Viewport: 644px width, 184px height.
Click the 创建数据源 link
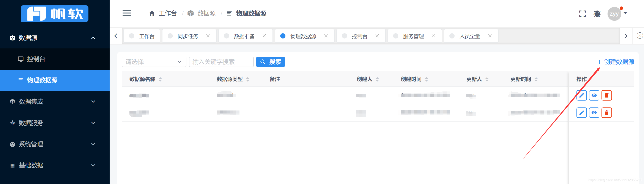[616, 62]
